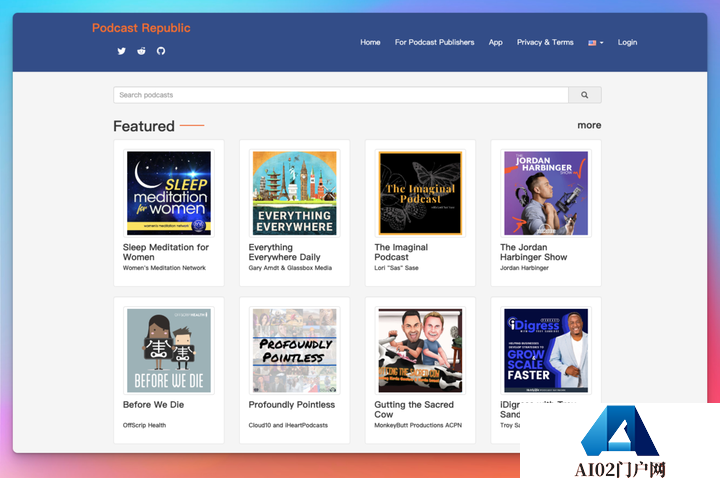The width and height of the screenshot is (720, 478).
Task: Open the language flag dropdown
Action: [x=596, y=43]
